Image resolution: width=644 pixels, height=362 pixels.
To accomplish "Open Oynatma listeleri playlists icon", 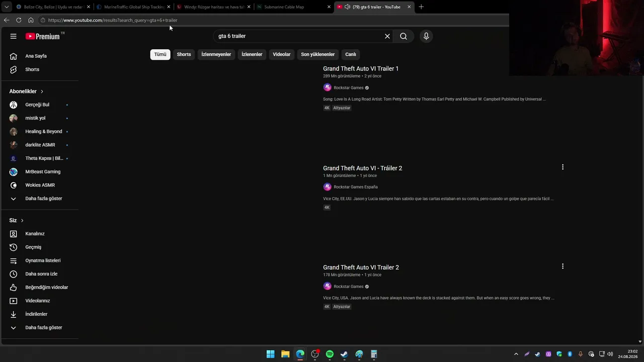I will coord(14,260).
